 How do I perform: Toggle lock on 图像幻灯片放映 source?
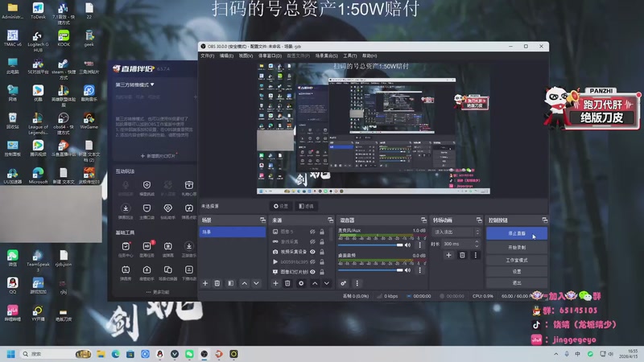pos(322,272)
